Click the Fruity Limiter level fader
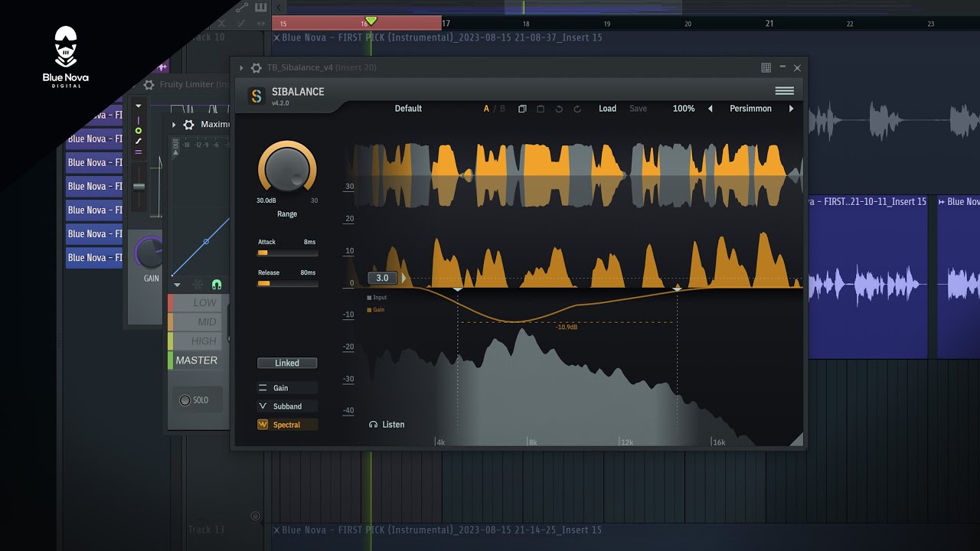The image size is (980, 551). 139,187
